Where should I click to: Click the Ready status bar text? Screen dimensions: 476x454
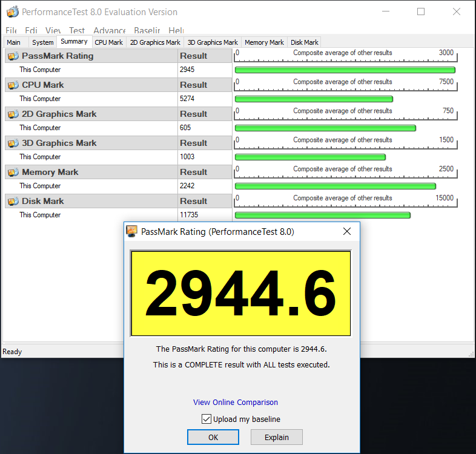point(12,352)
